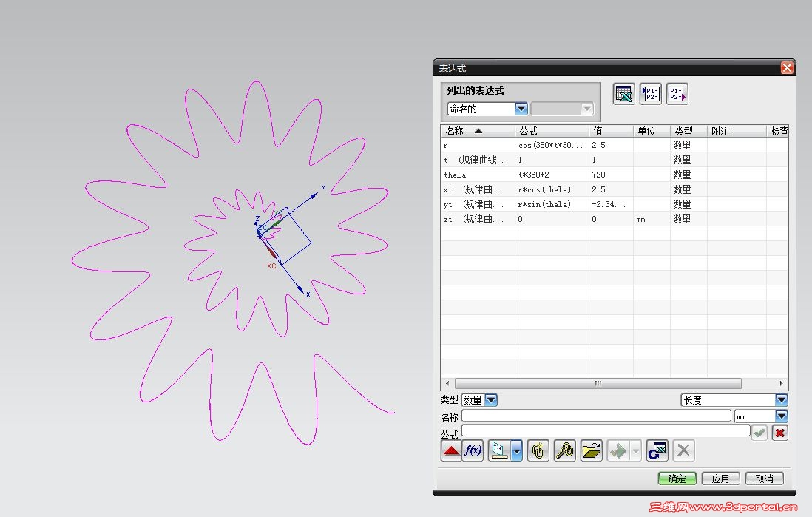This screenshot has height=517, width=812.
Task: Click the requirements check icon
Action: click(x=618, y=450)
